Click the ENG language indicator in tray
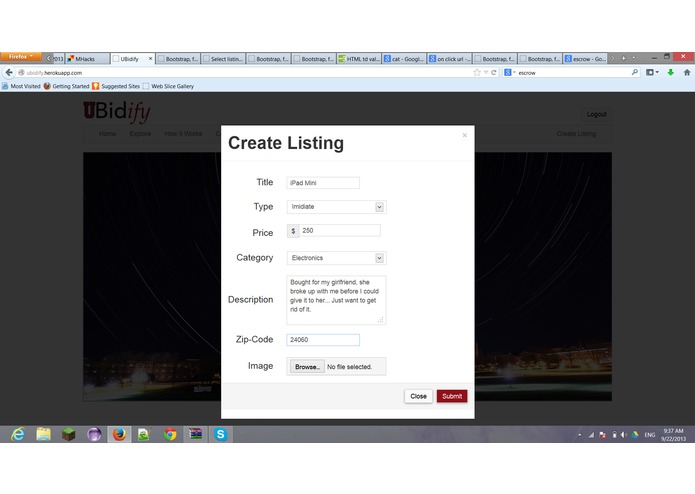695x494 pixels. [650, 435]
